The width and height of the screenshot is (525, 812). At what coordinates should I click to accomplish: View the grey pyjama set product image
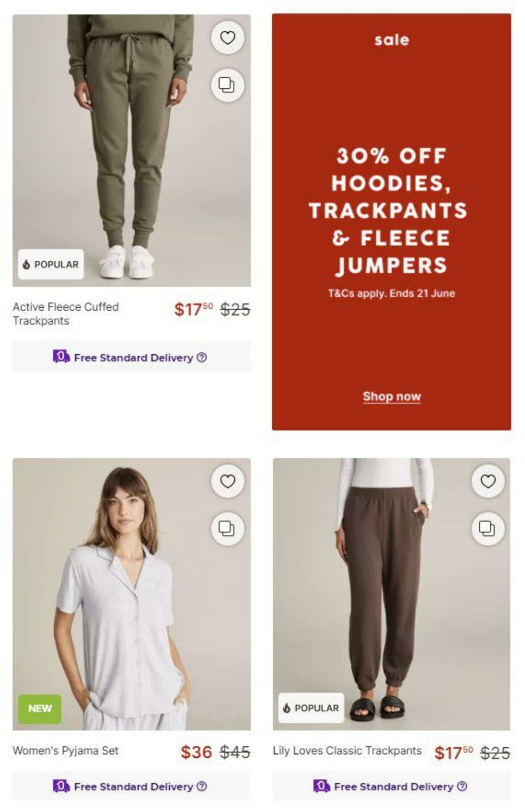(x=131, y=594)
